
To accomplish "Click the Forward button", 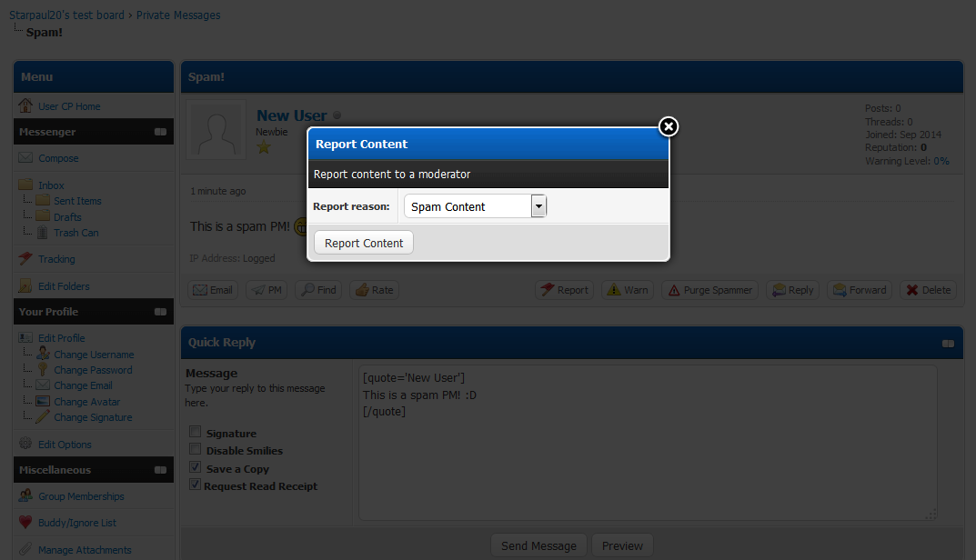I will [x=860, y=290].
